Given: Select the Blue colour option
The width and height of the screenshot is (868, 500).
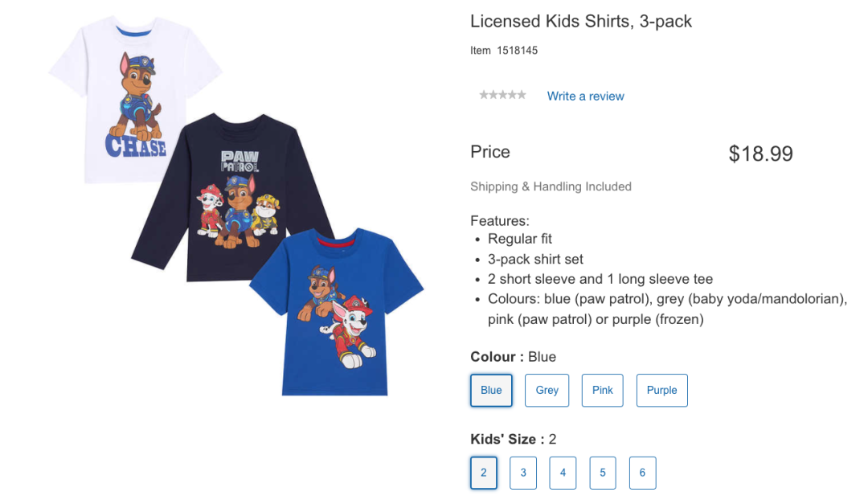Looking at the screenshot, I should point(491,390).
